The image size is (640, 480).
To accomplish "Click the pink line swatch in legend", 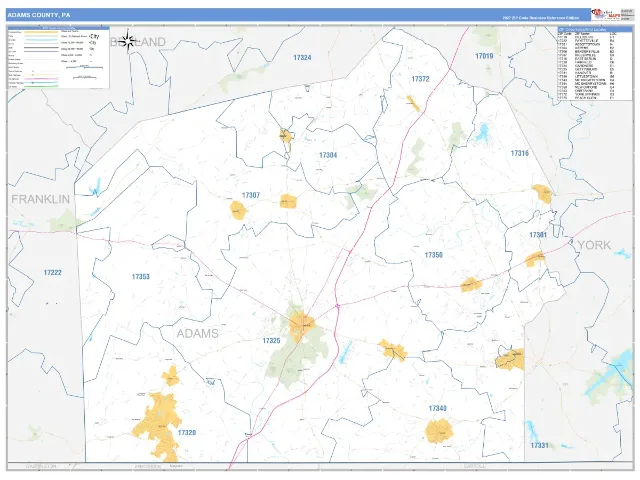I will point(41,79).
